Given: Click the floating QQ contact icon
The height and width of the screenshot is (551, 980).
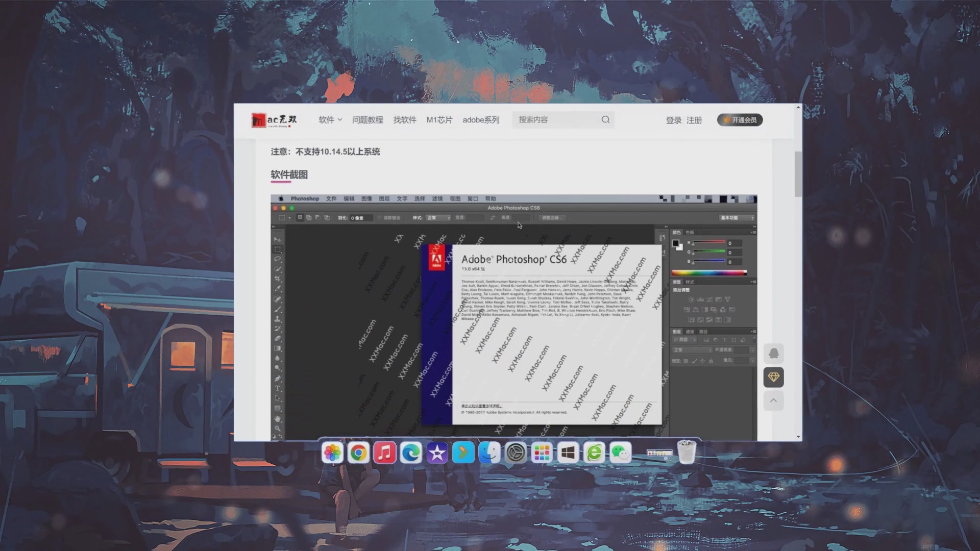Looking at the screenshot, I should coord(774,354).
